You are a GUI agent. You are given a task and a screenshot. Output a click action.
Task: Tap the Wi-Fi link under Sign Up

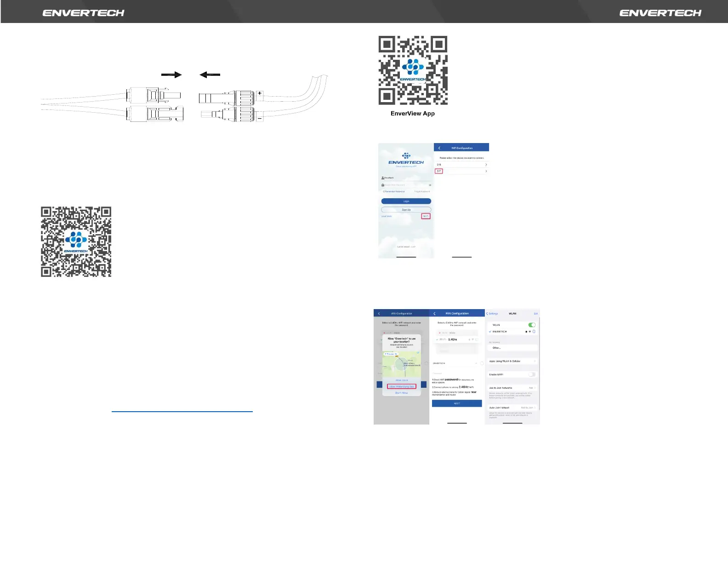pyautogui.click(x=426, y=216)
